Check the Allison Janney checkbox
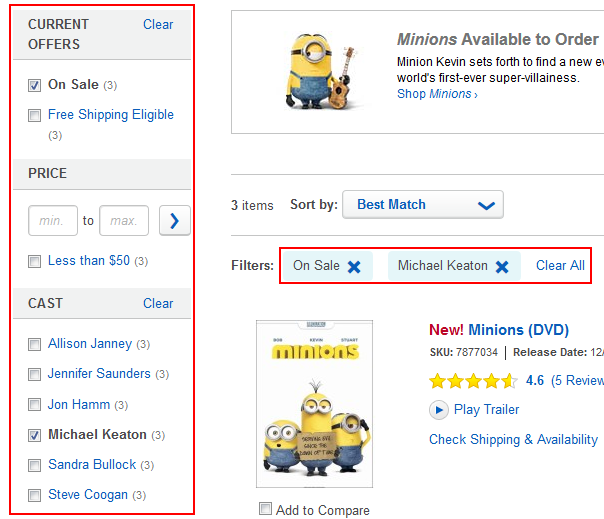604x519 pixels. 34,344
